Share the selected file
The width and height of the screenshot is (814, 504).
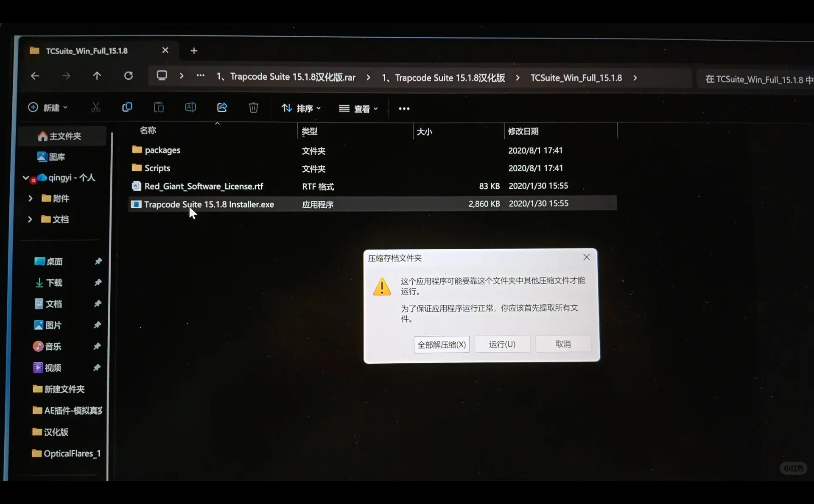click(x=222, y=107)
